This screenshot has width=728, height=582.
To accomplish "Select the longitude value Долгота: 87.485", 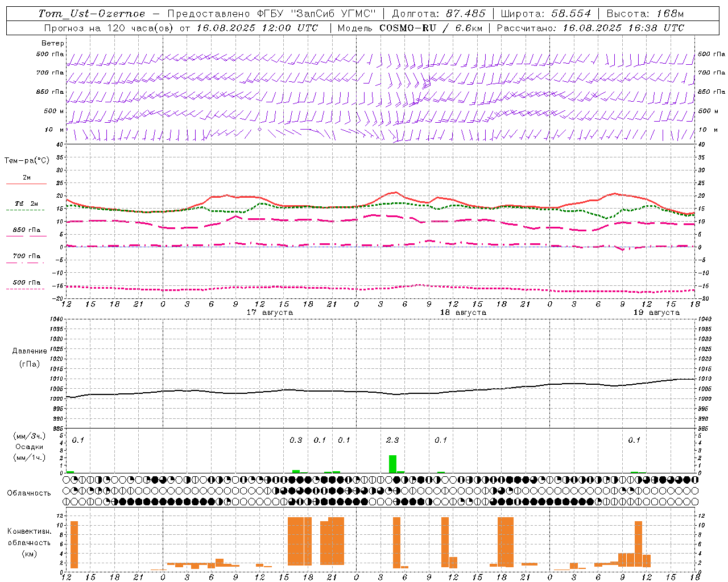I will point(439,14).
